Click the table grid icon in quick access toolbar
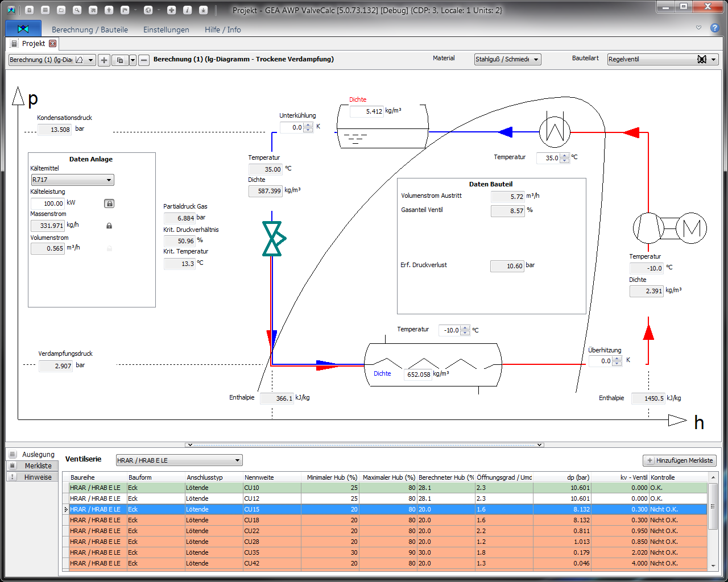The width and height of the screenshot is (728, 582). click(x=45, y=10)
